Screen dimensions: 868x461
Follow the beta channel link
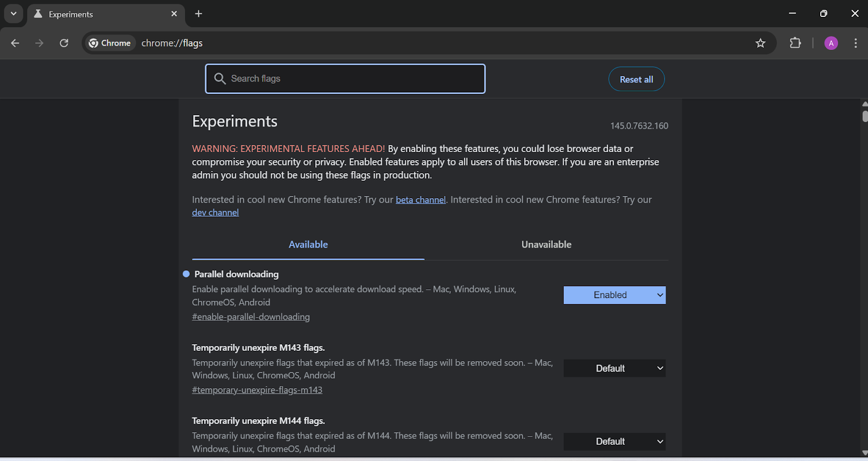click(420, 200)
